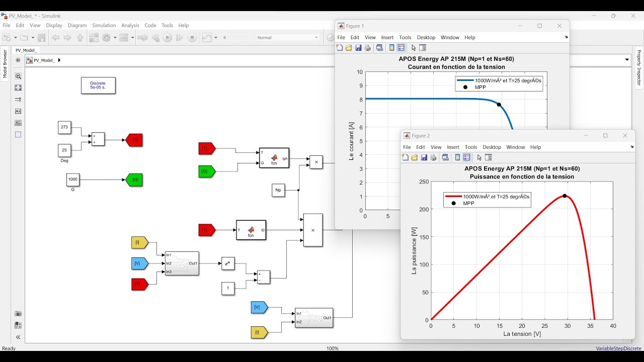Image resolution: width=644 pixels, height=362 pixels.
Task: Toggle the Property Editor in Figure 2
Action: click(489, 157)
